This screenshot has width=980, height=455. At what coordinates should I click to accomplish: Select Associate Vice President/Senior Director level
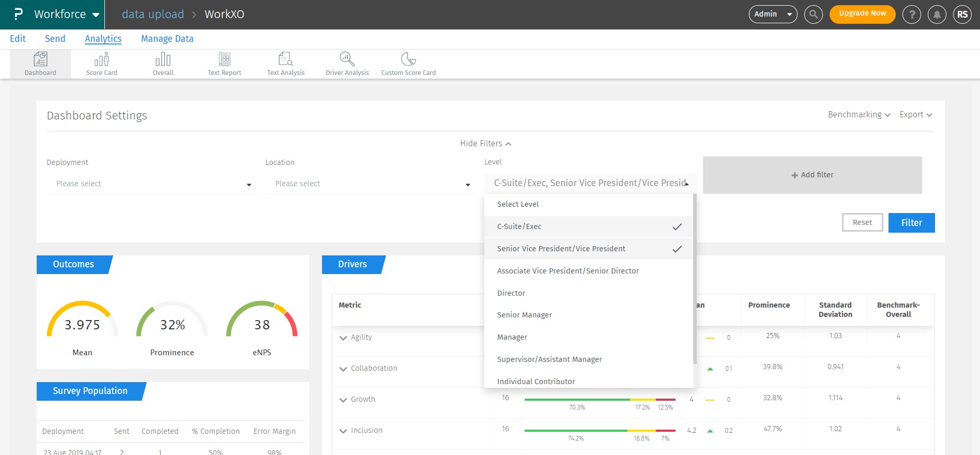pyautogui.click(x=588, y=271)
